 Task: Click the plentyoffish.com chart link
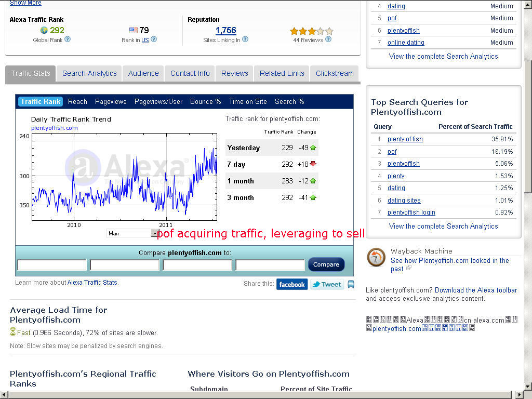[x=54, y=128]
